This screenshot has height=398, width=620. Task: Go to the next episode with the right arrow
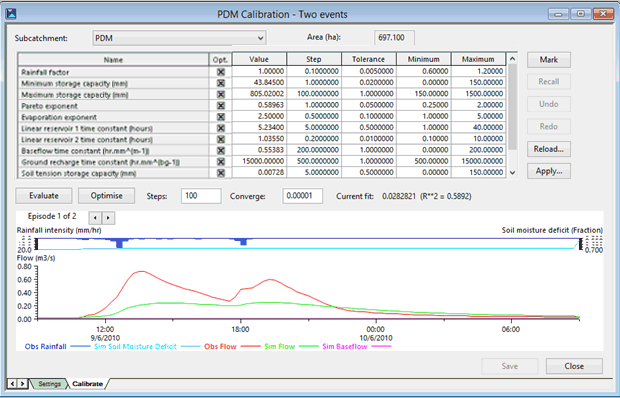tap(108, 218)
